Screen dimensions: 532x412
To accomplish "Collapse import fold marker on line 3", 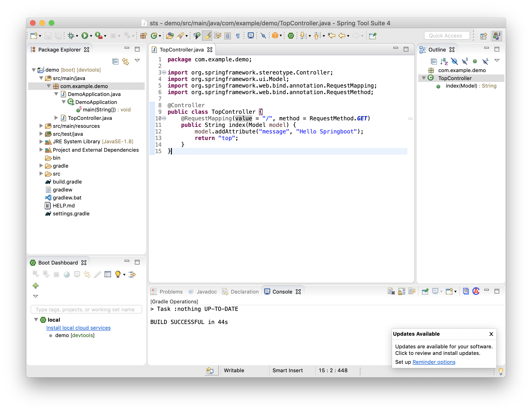I will coord(164,72).
